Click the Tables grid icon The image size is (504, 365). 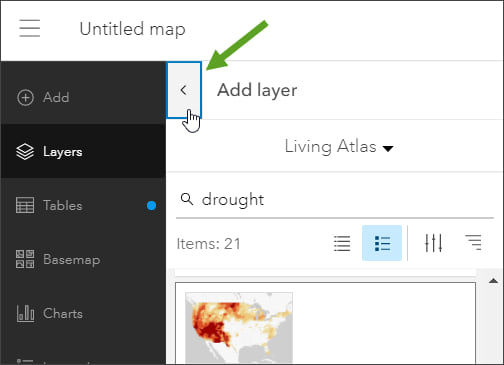(x=25, y=205)
